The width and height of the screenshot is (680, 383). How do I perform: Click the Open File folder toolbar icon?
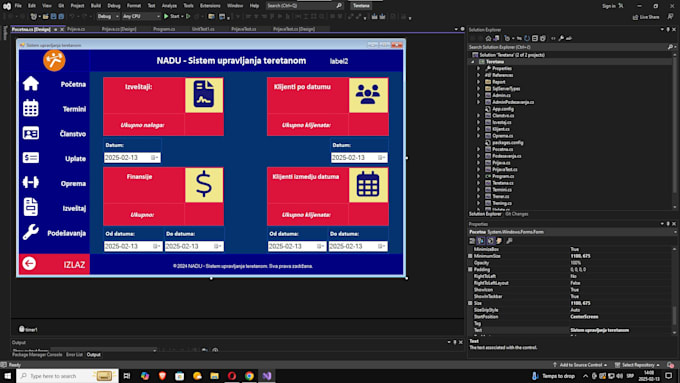tap(46, 16)
